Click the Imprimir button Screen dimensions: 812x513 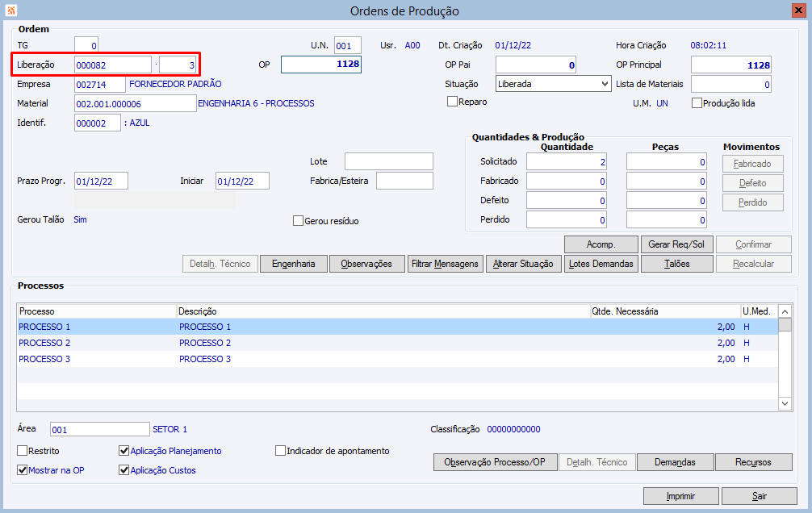point(680,496)
